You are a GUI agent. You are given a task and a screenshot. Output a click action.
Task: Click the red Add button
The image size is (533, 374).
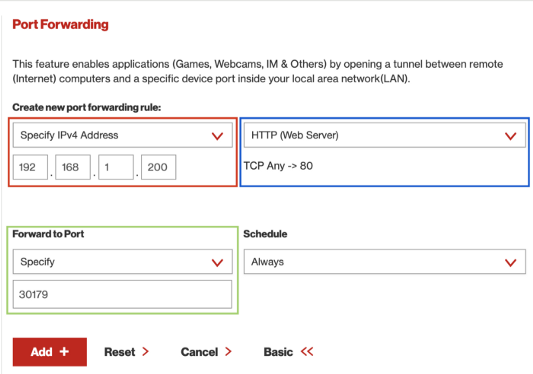click(50, 352)
